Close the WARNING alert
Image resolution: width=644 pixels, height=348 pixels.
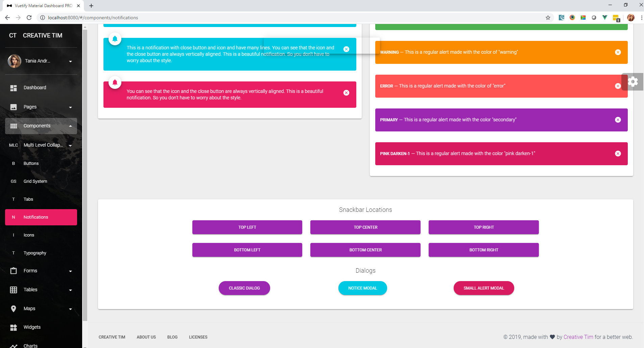click(x=618, y=52)
